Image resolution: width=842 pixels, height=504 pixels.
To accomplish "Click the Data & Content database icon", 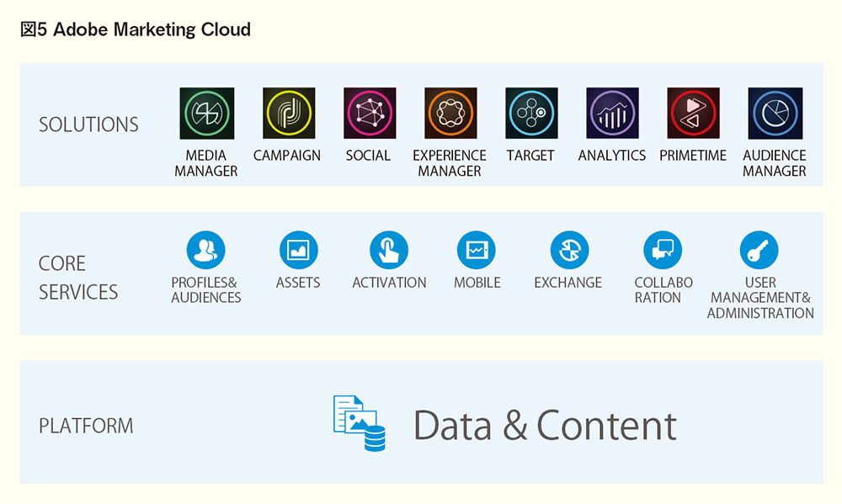I will click(x=360, y=423).
